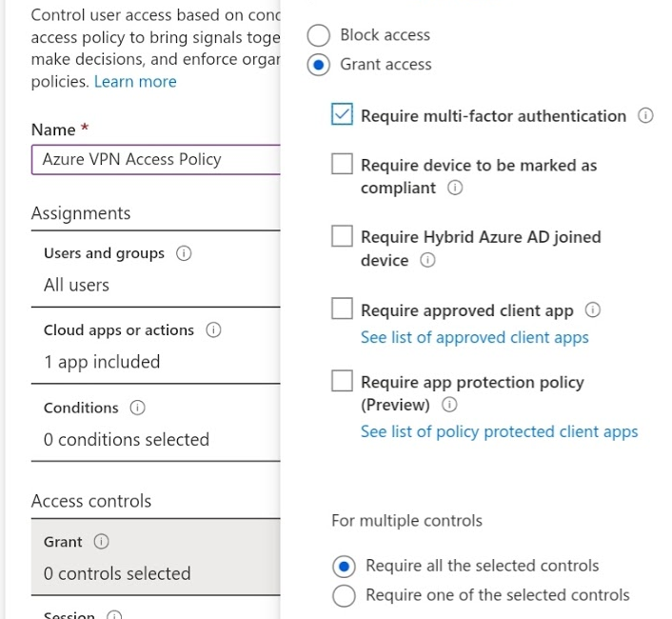The image size is (672, 619).
Task: Click the Name field containing Azure VPN Access Policy
Action: (x=154, y=160)
